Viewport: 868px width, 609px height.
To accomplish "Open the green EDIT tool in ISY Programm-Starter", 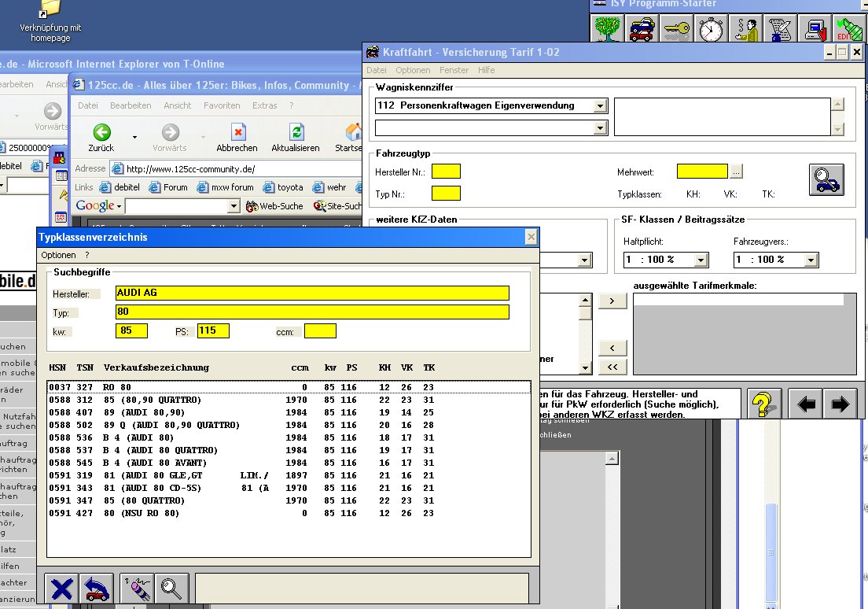I will coord(849,28).
